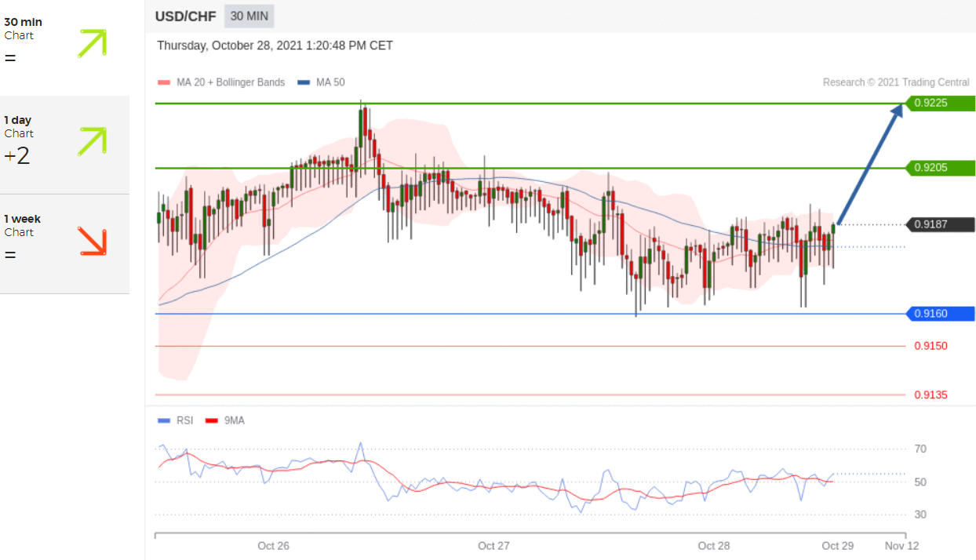Click the Nov 12 date axis label
This screenshot has width=976, height=560.
pyautogui.click(x=901, y=546)
